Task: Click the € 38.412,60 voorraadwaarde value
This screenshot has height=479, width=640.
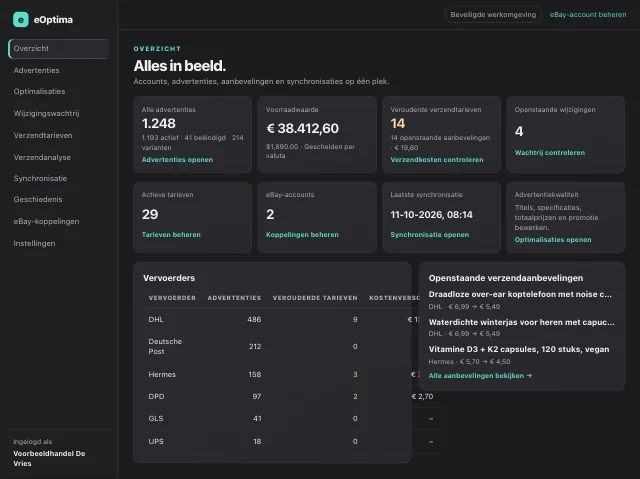Action: 302,128
